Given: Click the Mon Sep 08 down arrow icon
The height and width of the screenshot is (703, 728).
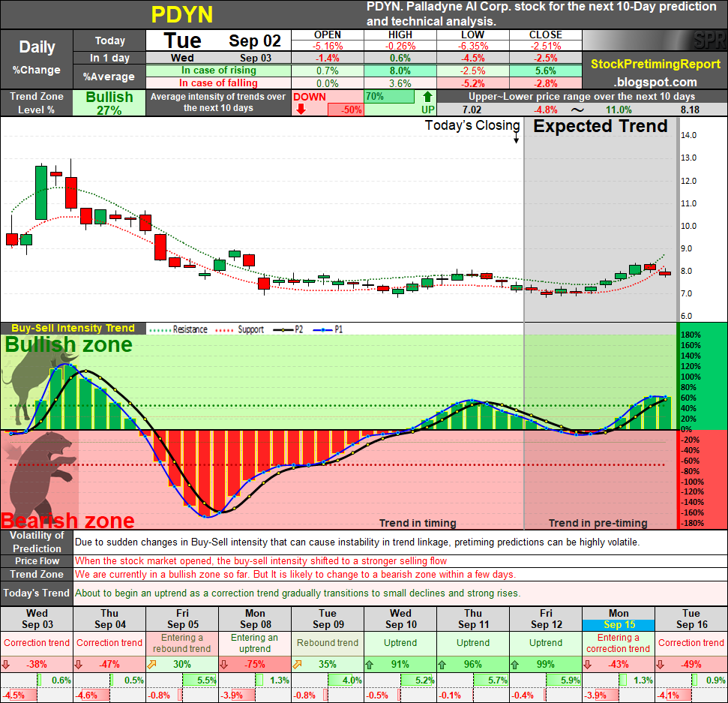Looking at the screenshot, I should [223, 665].
